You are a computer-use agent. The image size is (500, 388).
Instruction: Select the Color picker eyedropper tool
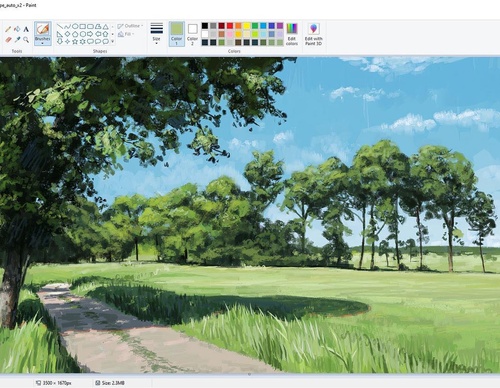click(17, 39)
